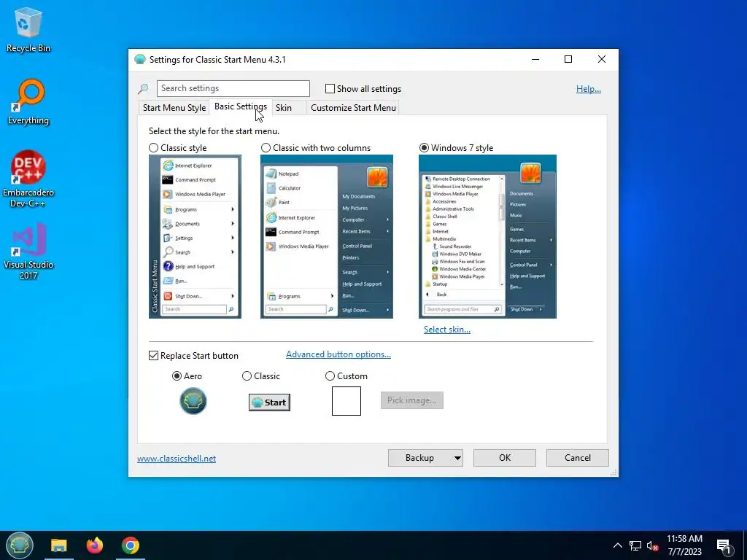Click the network tray icon
This screenshot has height=560, width=747.
point(635,545)
